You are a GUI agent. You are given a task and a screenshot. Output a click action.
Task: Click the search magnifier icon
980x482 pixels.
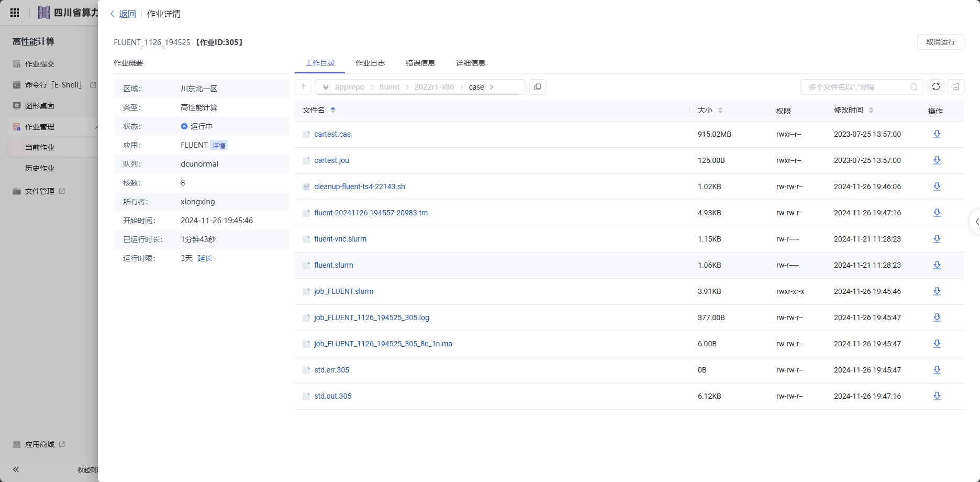coord(914,87)
